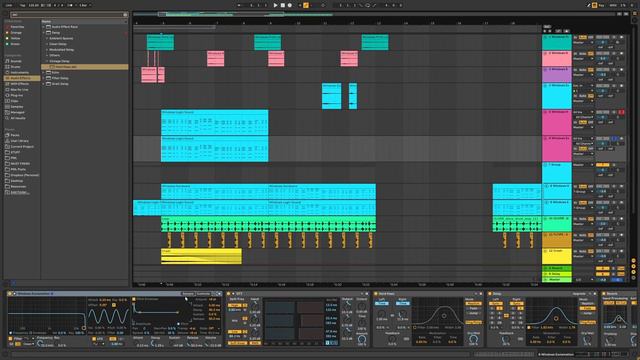Disarm track 5's red record-arm button

click(622, 112)
